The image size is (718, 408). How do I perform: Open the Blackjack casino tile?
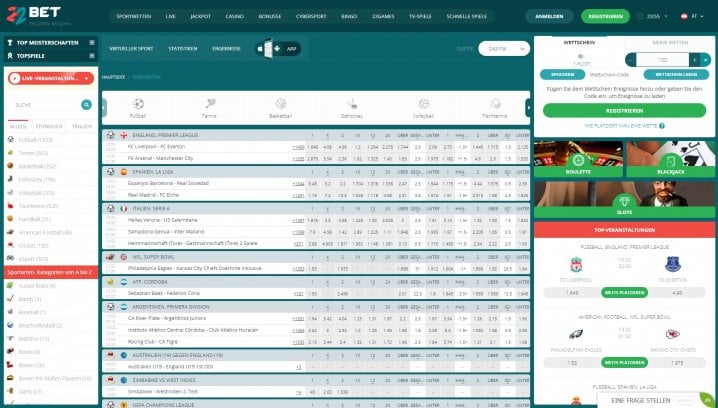(671, 159)
